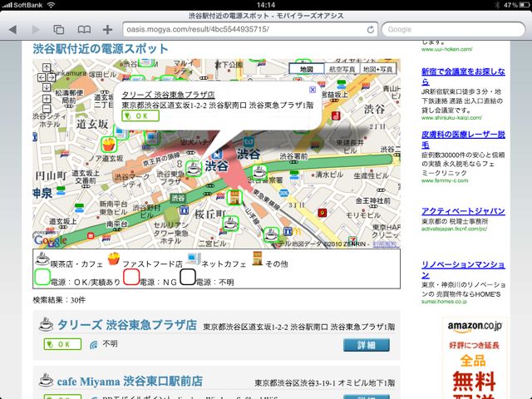The width and height of the screenshot is (532, 399).
Task: Zoom in the map with plus control
Action: tap(47, 99)
